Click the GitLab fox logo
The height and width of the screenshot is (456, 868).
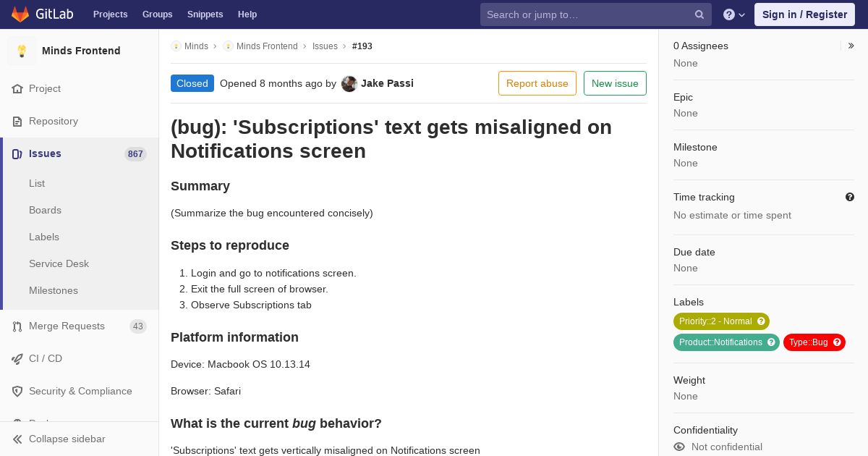click(x=20, y=14)
